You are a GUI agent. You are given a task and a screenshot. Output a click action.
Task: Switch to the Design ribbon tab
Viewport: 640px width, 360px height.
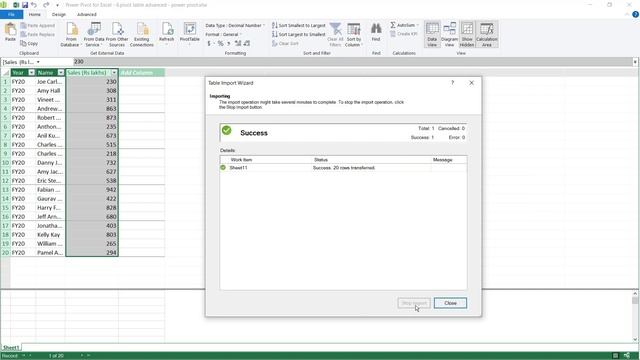pyautogui.click(x=59, y=14)
